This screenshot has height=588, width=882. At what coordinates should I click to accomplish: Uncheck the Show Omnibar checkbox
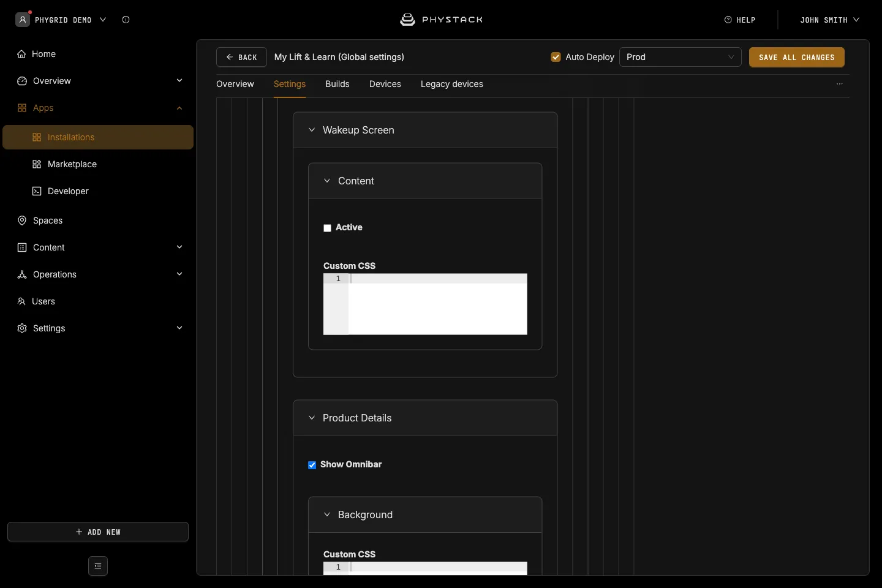[312, 465]
